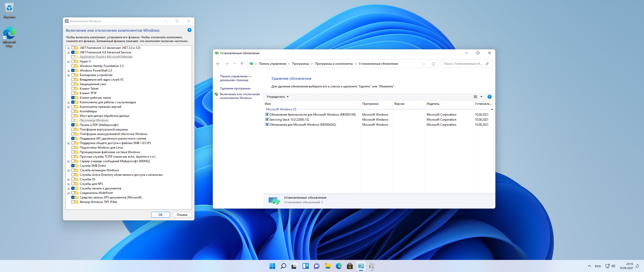Click the back navigation arrow
This screenshot has width=644, height=272.
218,64
